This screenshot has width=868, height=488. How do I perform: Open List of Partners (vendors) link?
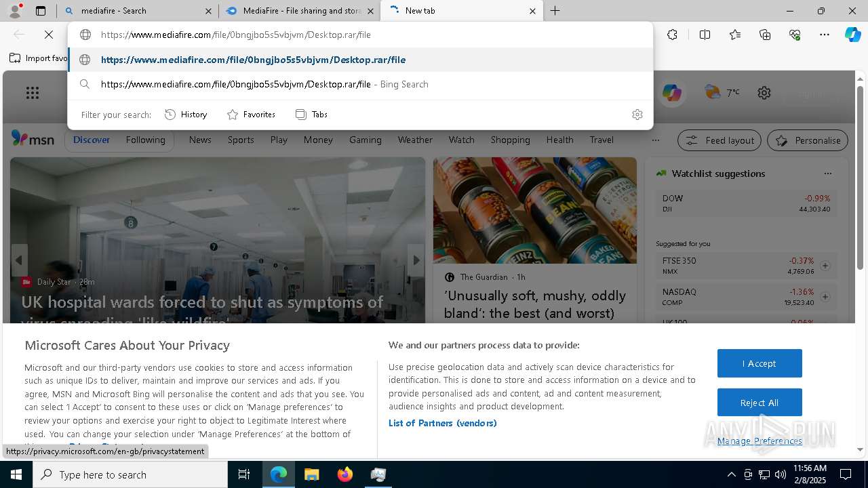pos(442,423)
